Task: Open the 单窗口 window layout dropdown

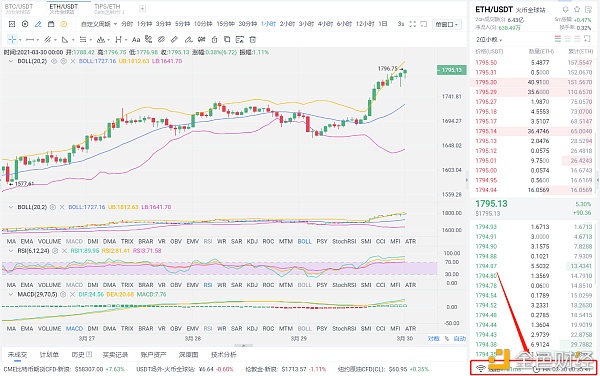Action: pyautogui.click(x=447, y=24)
